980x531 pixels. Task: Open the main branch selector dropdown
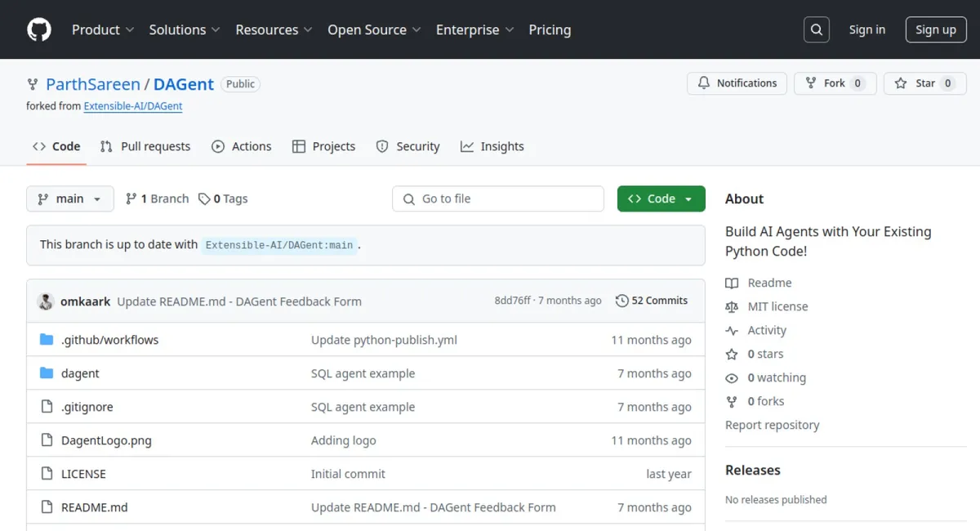[70, 199]
